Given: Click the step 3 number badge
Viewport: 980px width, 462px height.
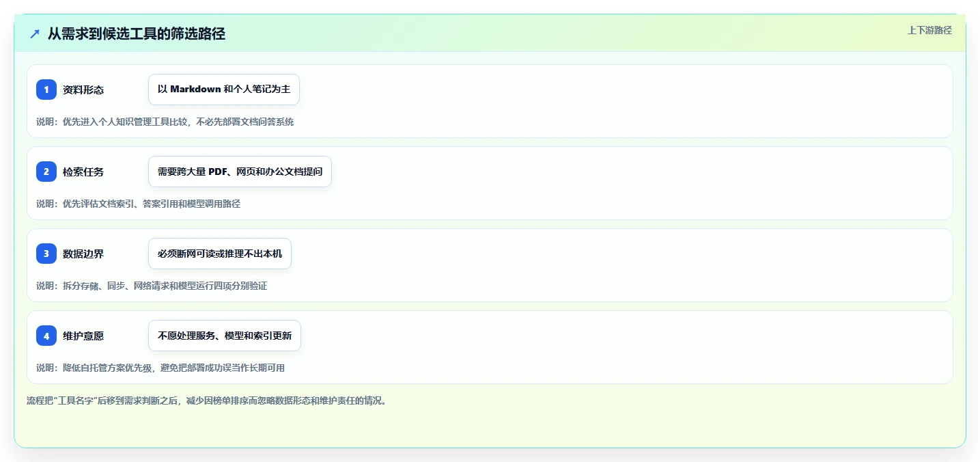Looking at the screenshot, I should click(x=46, y=254).
